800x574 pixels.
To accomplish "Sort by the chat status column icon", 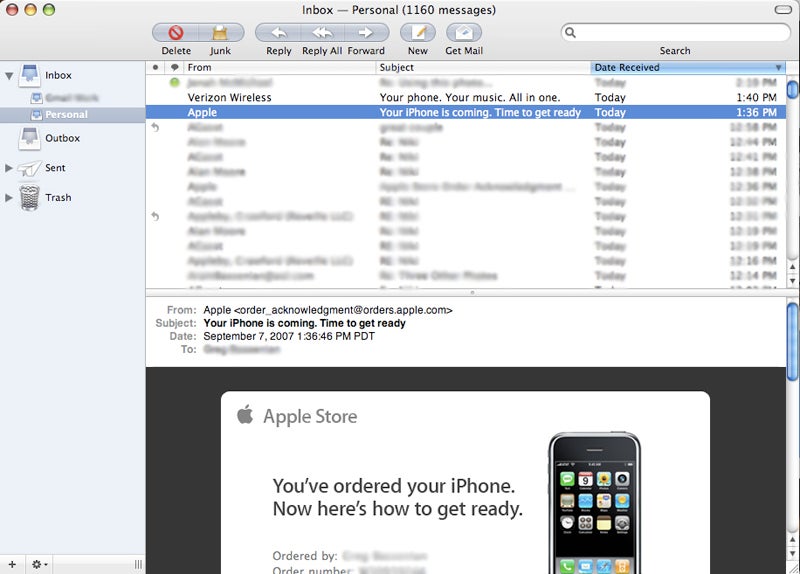I will 174,67.
